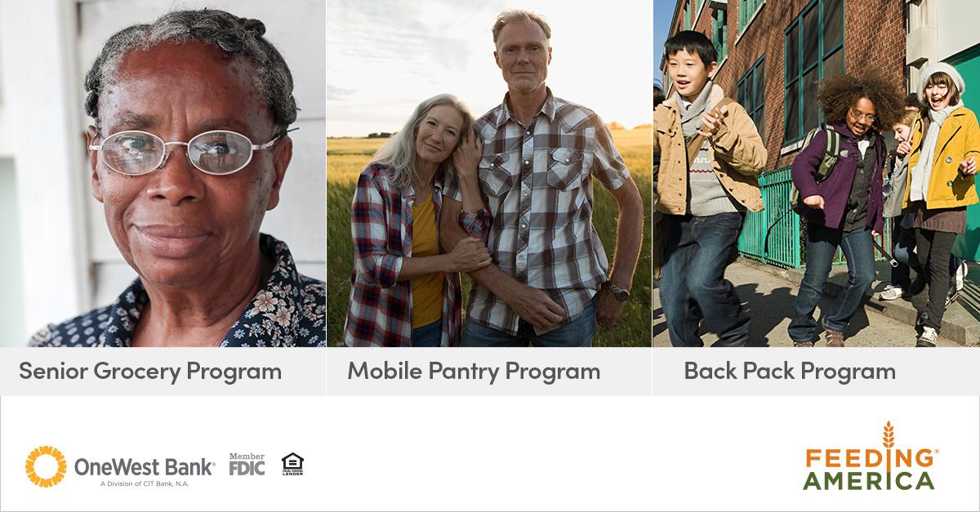Click the Member FDIC logo

pyautogui.click(x=247, y=464)
